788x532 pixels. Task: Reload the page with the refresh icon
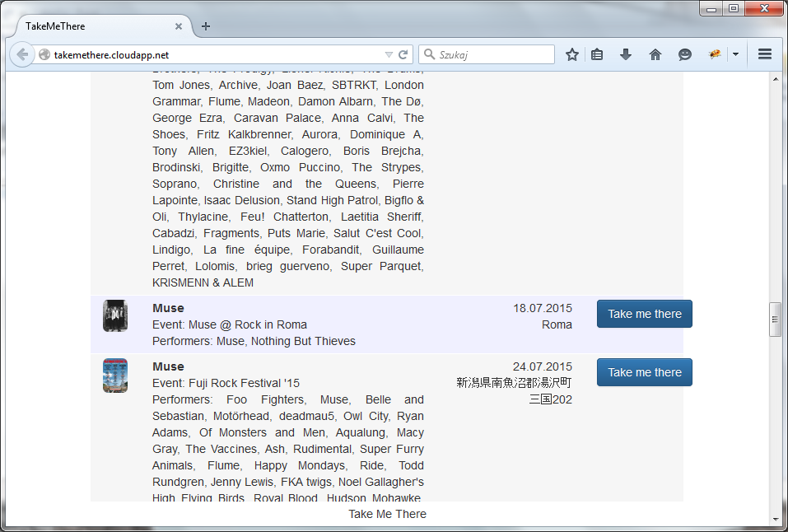coord(403,54)
